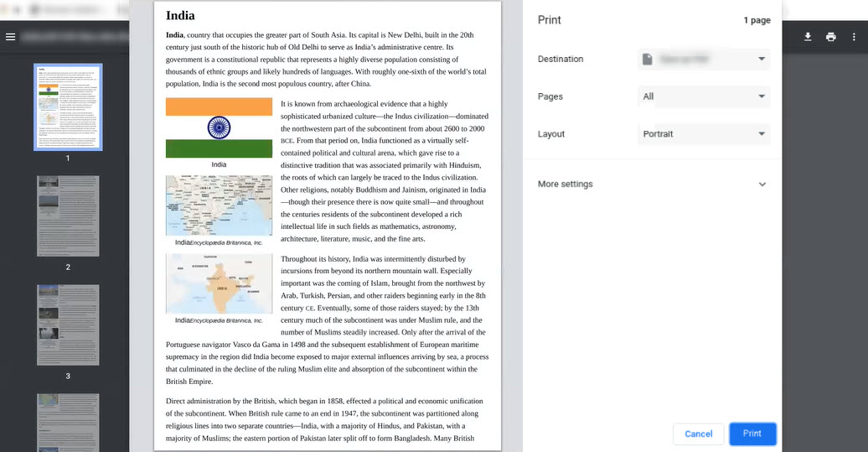Select the partially visible fourth page thumbnail
This screenshot has width=868, height=452.
(x=68, y=422)
